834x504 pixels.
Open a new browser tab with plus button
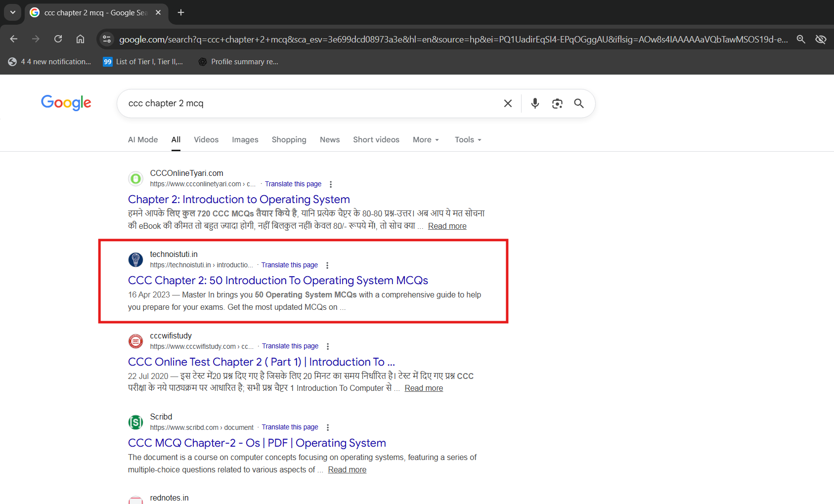[181, 12]
